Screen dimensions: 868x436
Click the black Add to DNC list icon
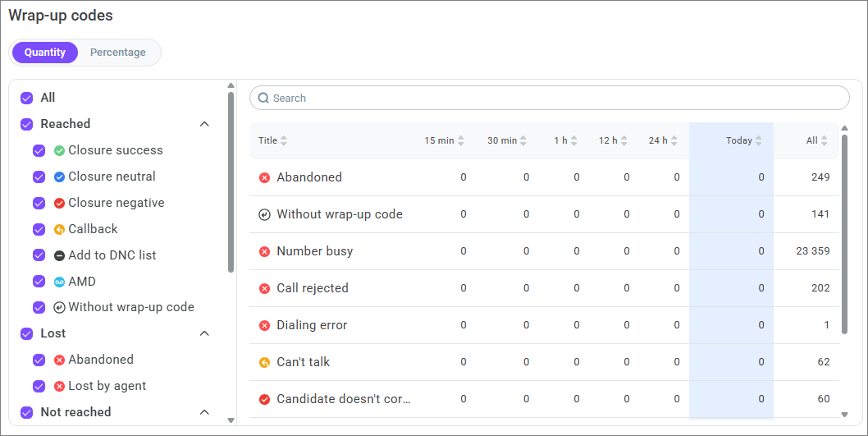59,255
